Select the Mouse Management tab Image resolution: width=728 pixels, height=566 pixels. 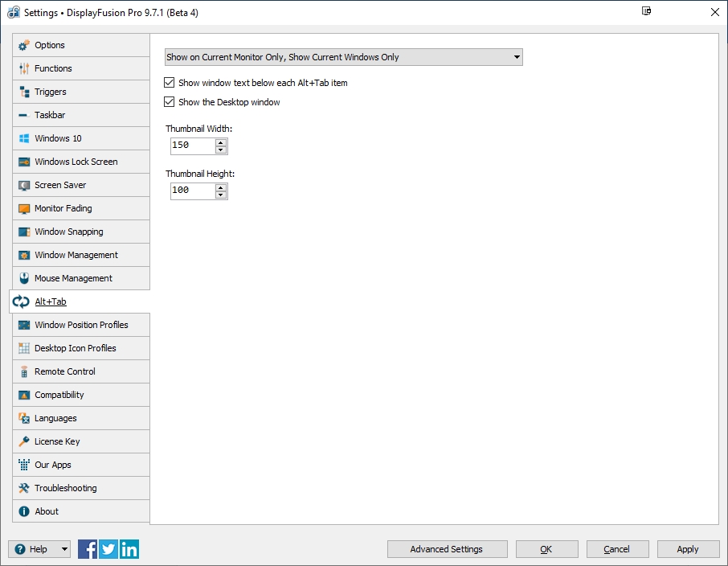coord(73,278)
